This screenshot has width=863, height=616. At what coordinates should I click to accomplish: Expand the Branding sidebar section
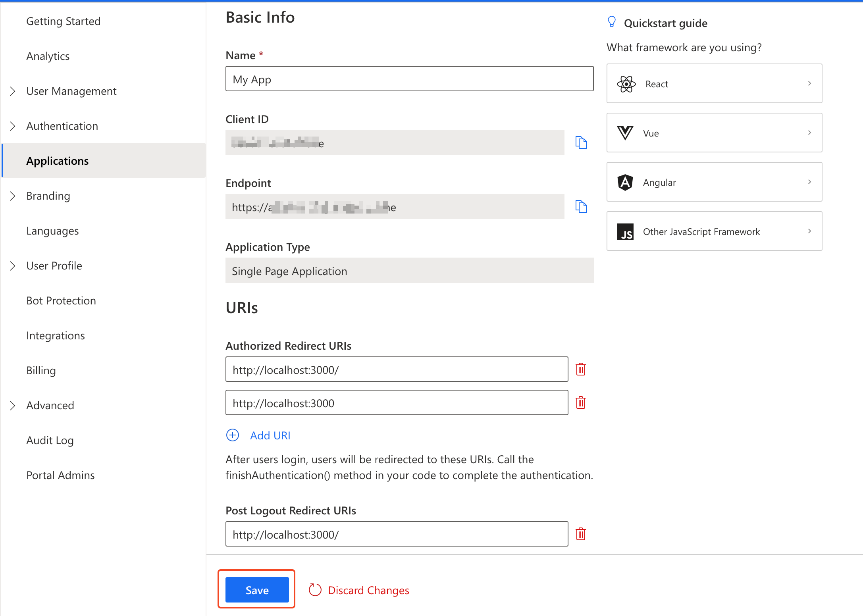tap(13, 196)
